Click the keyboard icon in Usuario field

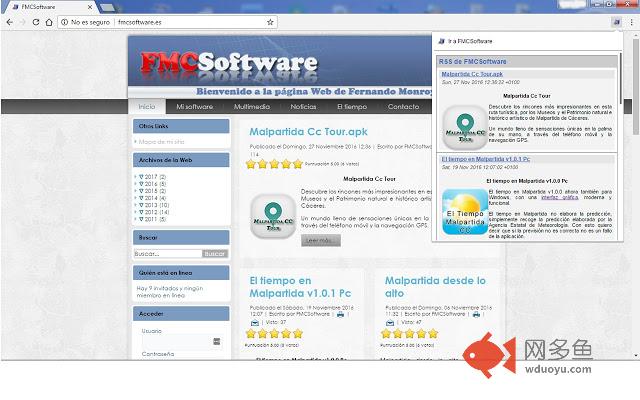pos(217,342)
